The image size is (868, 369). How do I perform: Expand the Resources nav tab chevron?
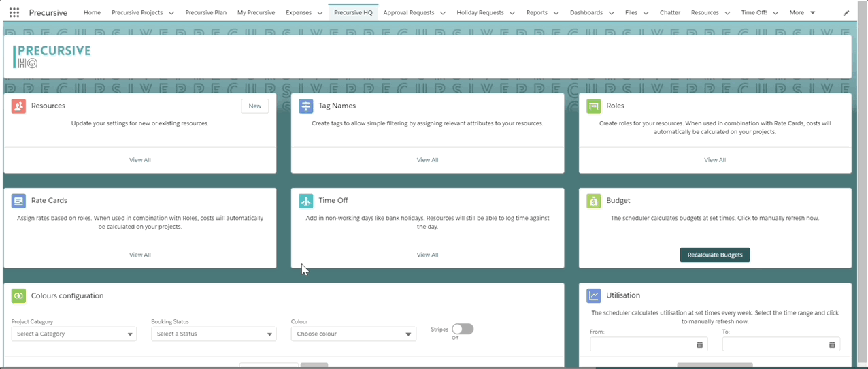[727, 13]
